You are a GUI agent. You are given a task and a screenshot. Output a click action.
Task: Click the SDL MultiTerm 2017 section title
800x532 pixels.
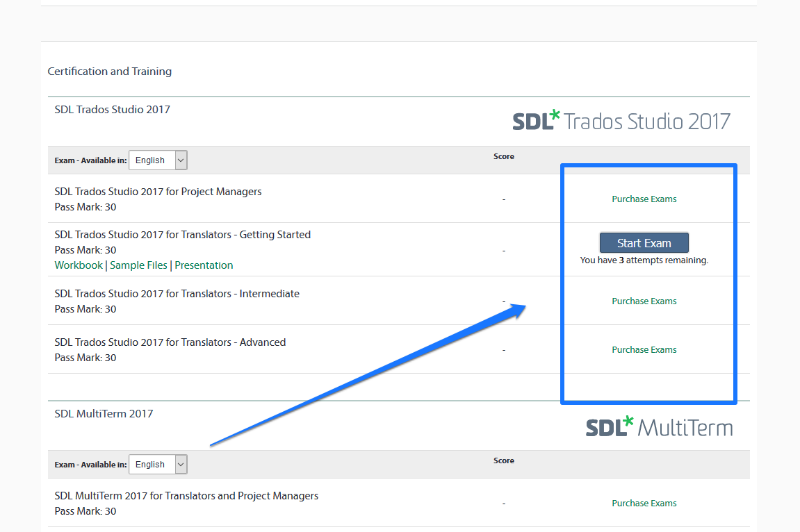[x=104, y=414]
